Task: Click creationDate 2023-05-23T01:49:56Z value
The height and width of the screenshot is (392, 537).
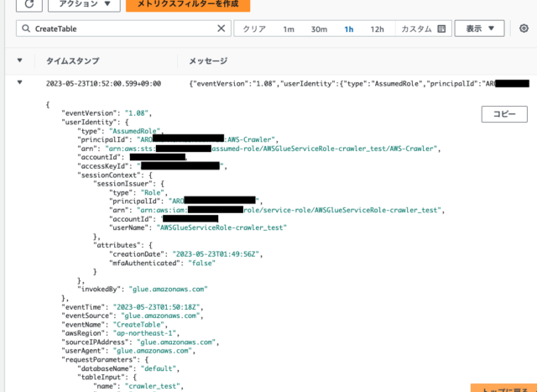Action: pyautogui.click(x=216, y=254)
